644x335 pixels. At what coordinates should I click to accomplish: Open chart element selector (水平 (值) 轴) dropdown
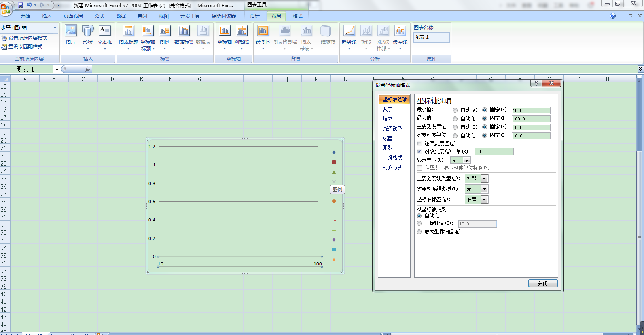point(55,28)
